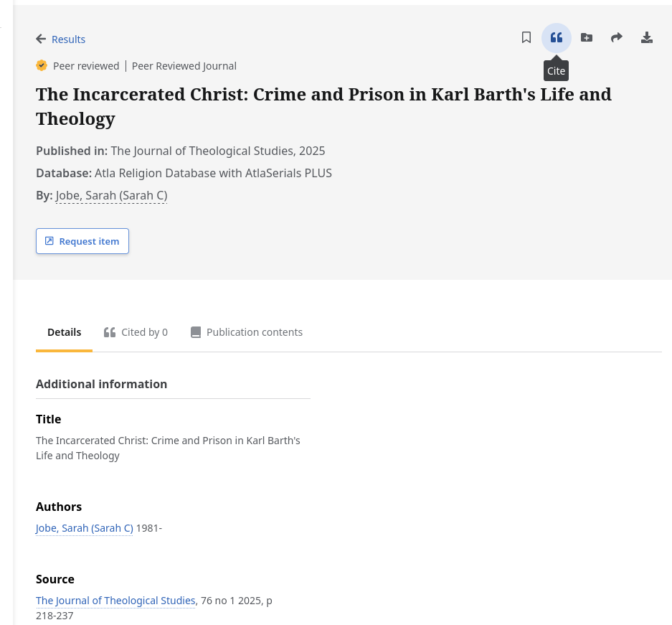
Task: Bookmark this article record
Action: (526, 37)
